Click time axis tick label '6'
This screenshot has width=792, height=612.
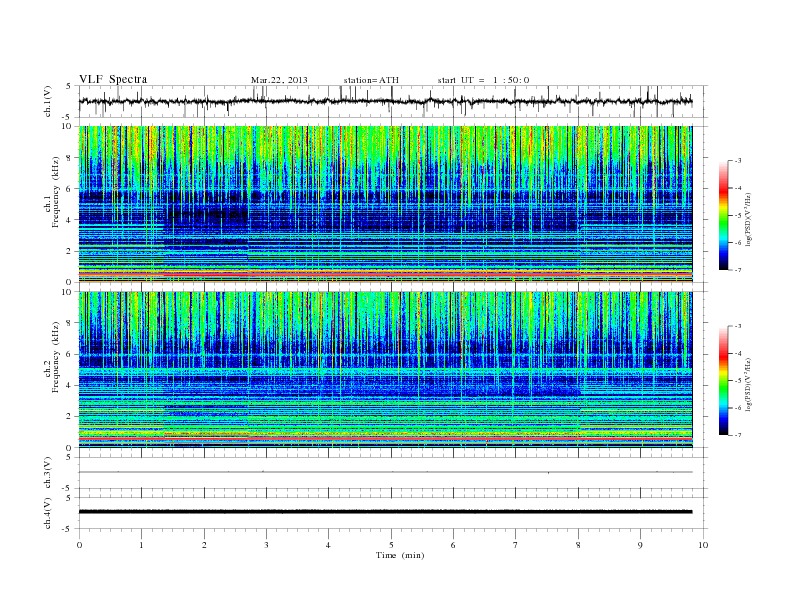(453, 545)
